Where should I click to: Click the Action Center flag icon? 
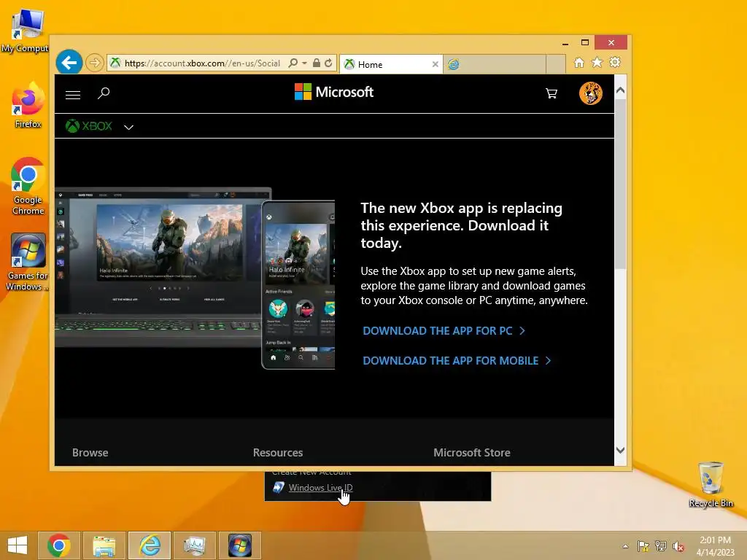coord(643,546)
